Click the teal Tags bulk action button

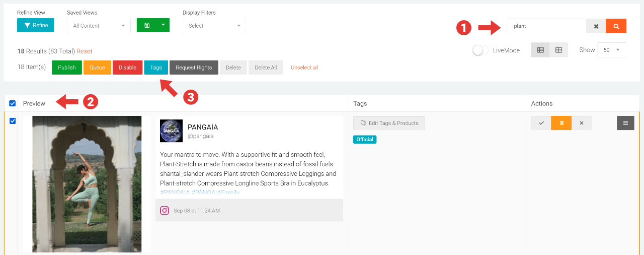tap(156, 68)
